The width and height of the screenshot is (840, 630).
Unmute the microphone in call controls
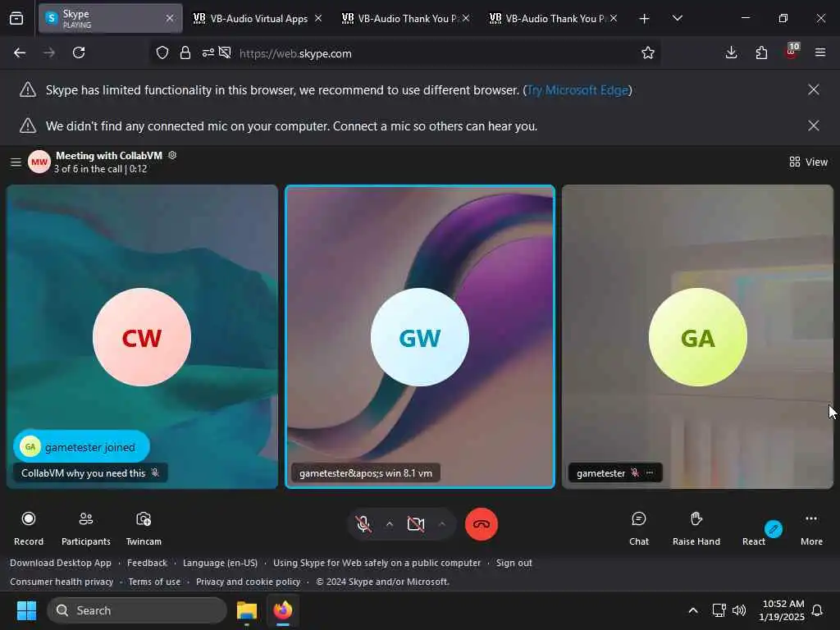point(363,524)
